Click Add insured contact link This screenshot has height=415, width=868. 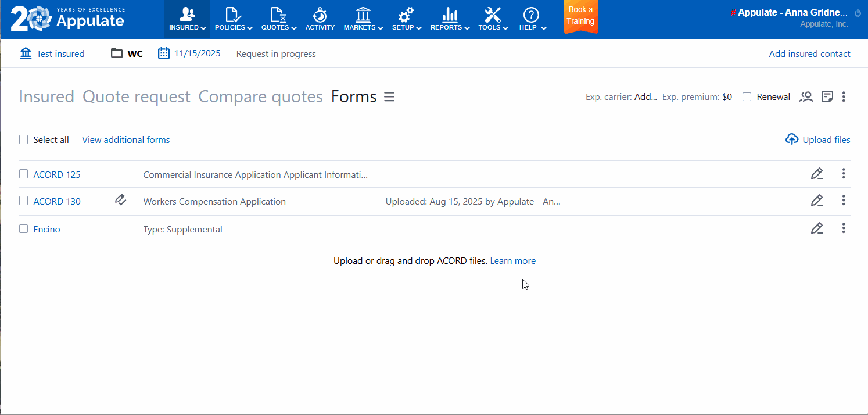click(x=809, y=53)
